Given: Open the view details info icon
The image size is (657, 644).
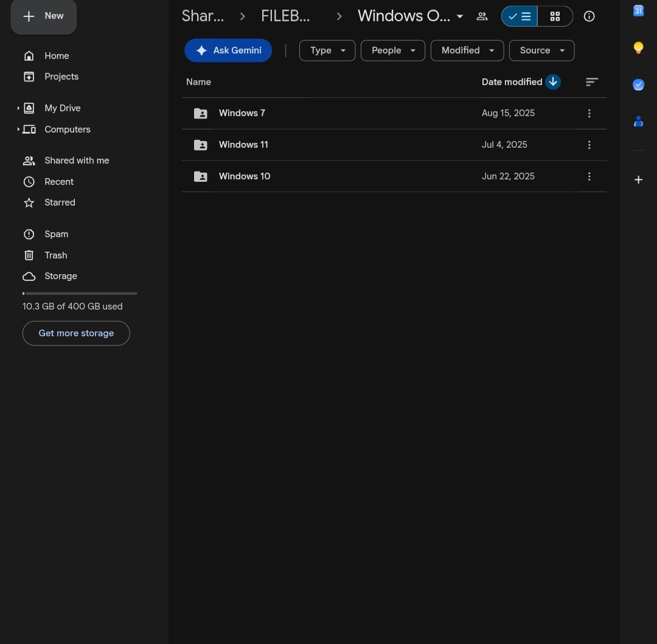Looking at the screenshot, I should click(589, 16).
